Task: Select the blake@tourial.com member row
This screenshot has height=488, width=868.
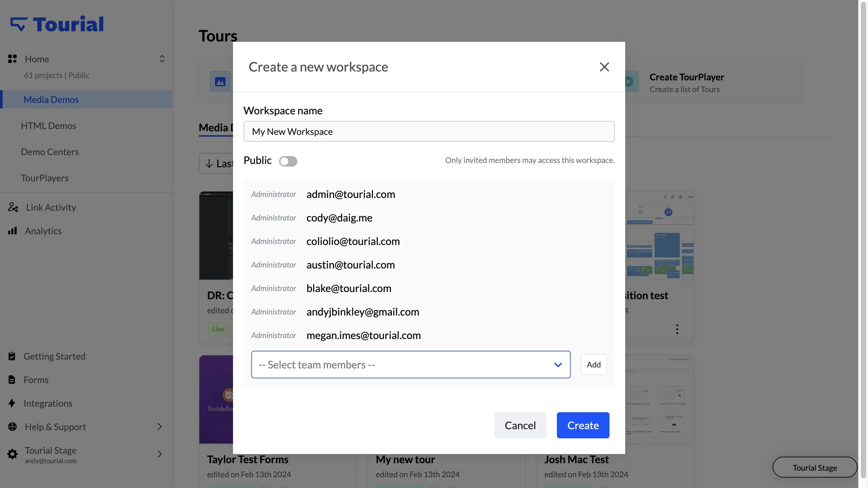Action: pos(429,288)
